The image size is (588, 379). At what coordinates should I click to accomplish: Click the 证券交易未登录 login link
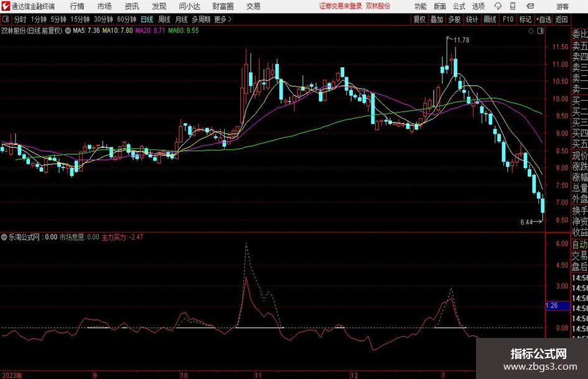[x=340, y=6]
